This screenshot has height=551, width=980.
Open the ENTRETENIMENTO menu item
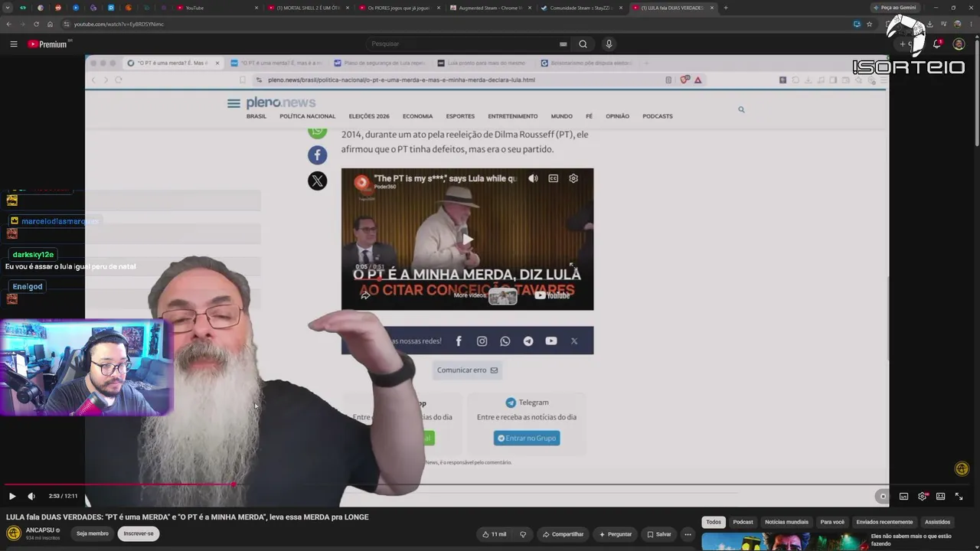[513, 116]
